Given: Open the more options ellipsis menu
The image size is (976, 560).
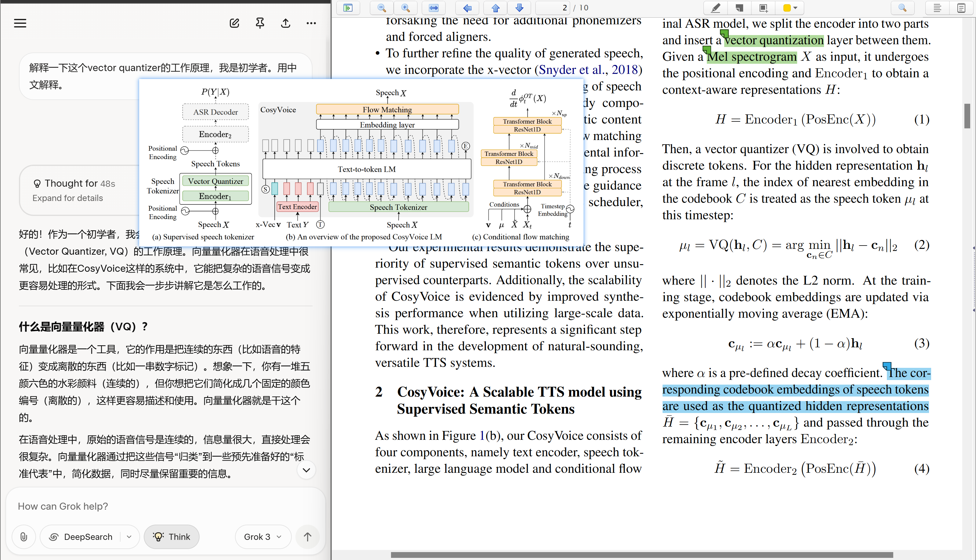Looking at the screenshot, I should tap(311, 23).
